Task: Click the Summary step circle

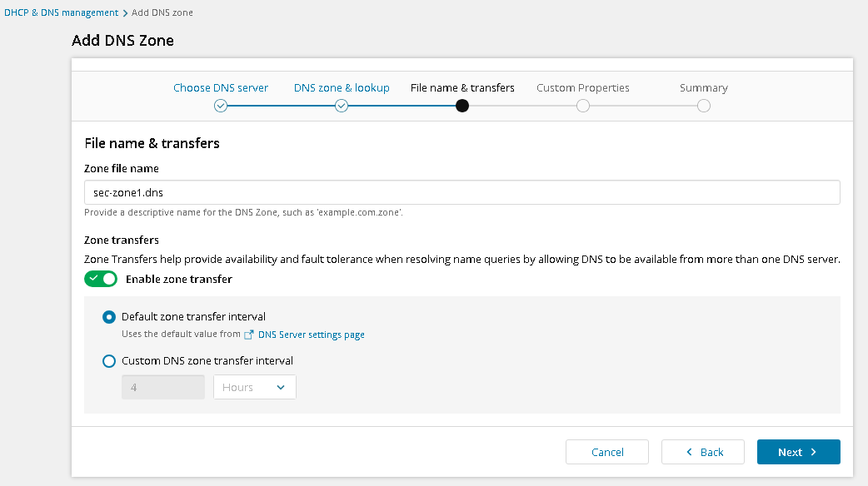Action: pyautogui.click(x=704, y=106)
